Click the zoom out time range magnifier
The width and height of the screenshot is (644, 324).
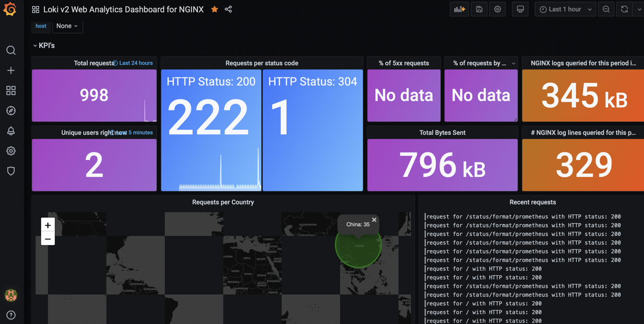pyautogui.click(x=605, y=9)
